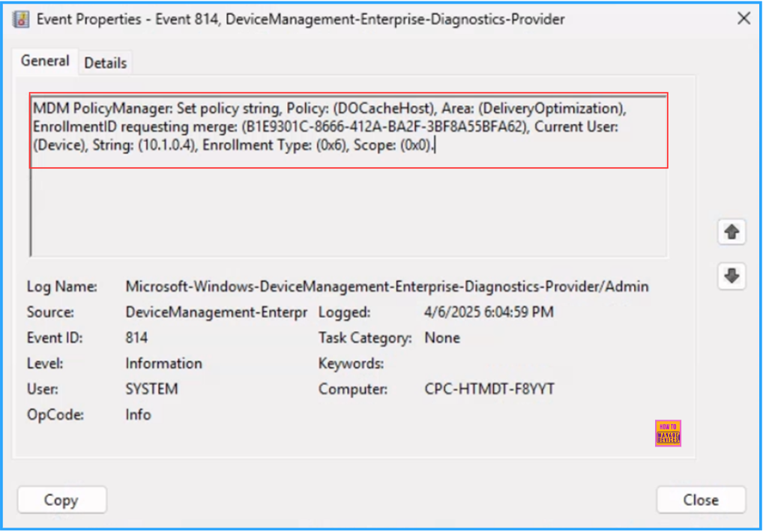
Task: Show the next event with down arrow
Action: [x=731, y=276]
